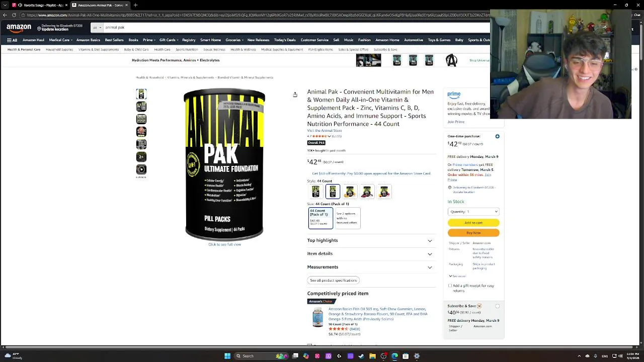Click the share icon beside the product image
This screenshot has height=362, width=644.
[x=295, y=95]
